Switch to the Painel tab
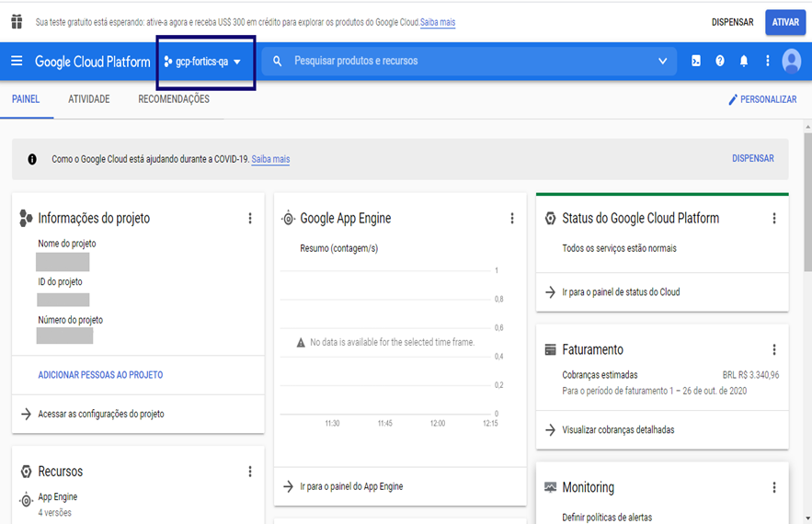This screenshot has height=524, width=812. coord(26,99)
